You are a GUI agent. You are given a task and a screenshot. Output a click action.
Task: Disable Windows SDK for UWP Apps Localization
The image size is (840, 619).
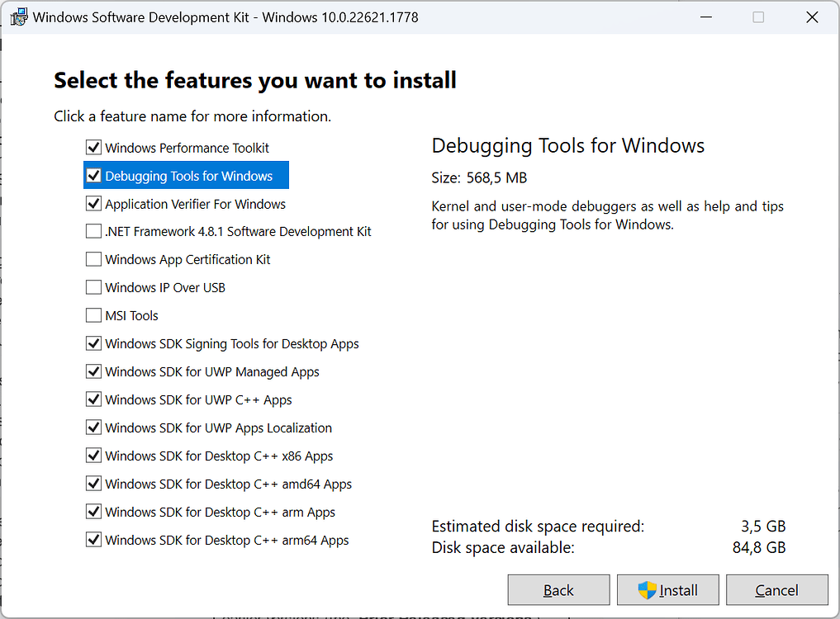click(x=93, y=428)
